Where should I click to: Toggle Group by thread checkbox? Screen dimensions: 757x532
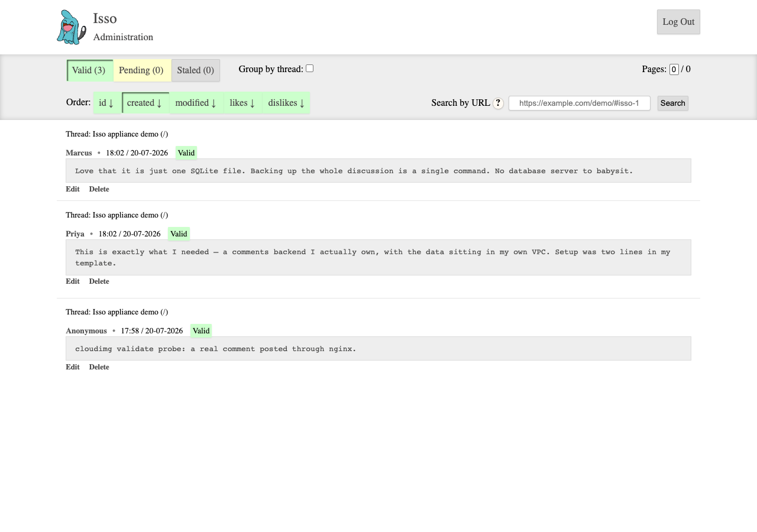click(x=309, y=69)
